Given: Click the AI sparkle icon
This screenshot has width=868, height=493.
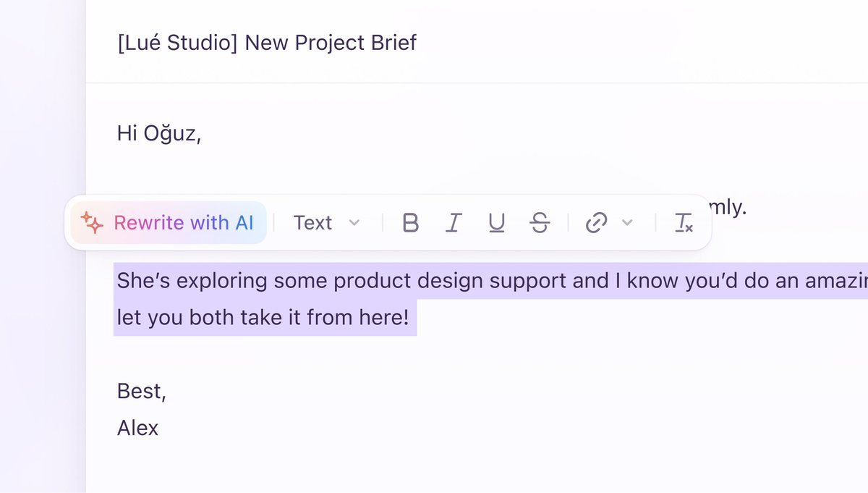Looking at the screenshot, I should coord(92,223).
